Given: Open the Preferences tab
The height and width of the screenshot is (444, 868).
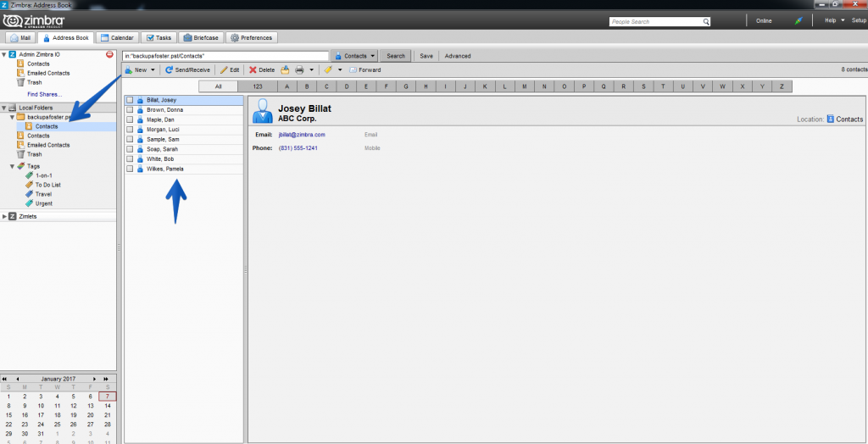Looking at the screenshot, I should [x=251, y=37].
